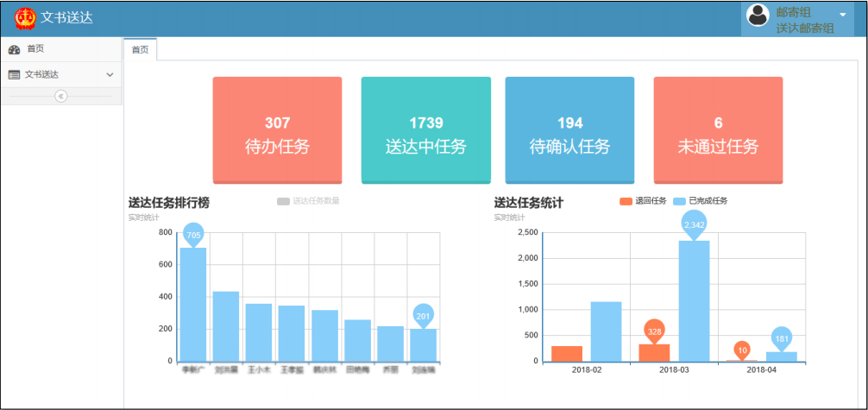Click the 2,500 y-axis value
This screenshot has height=410, width=868.
click(527, 233)
